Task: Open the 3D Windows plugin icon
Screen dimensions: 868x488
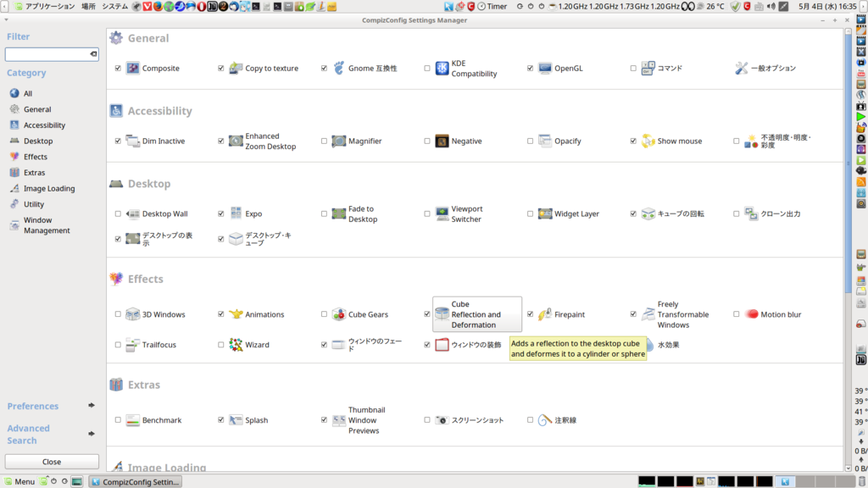Action: (133, 314)
